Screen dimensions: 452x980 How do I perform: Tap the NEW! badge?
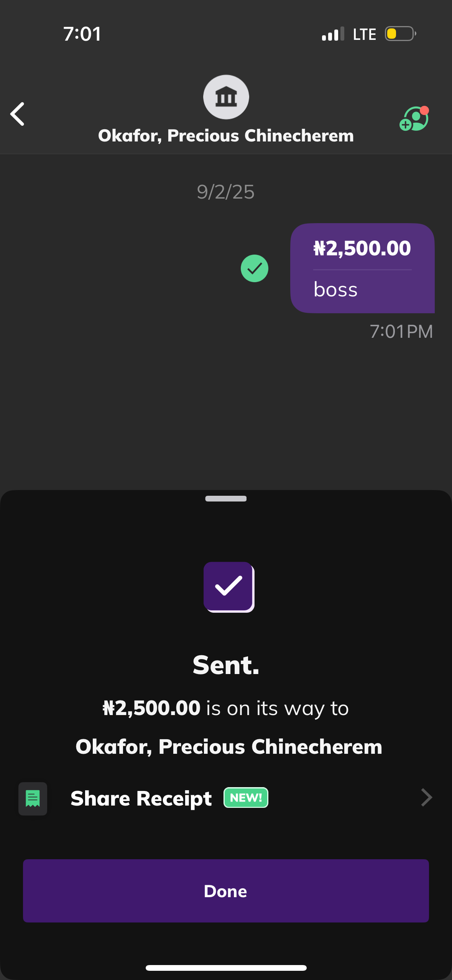pyautogui.click(x=246, y=798)
